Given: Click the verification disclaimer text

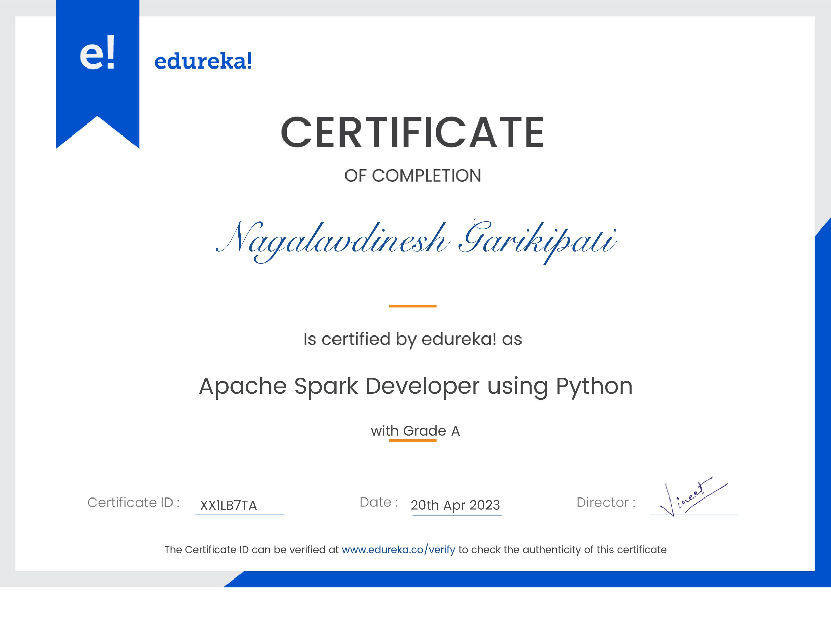Looking at the screenshot, I should point(415,549).
